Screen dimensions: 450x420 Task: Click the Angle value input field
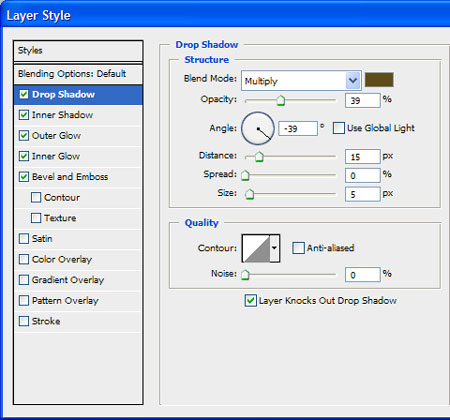pyautogui.click(x=298, y=128)
